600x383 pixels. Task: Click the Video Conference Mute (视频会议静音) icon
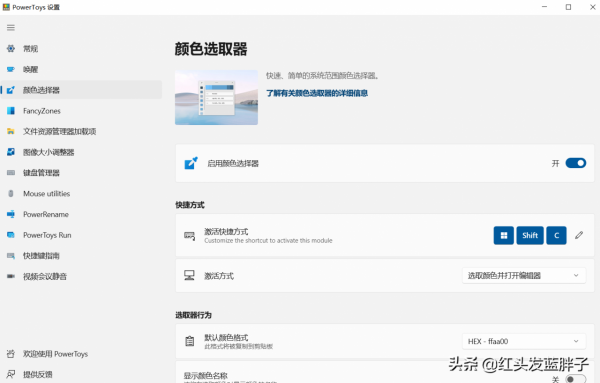pos(11,276)
